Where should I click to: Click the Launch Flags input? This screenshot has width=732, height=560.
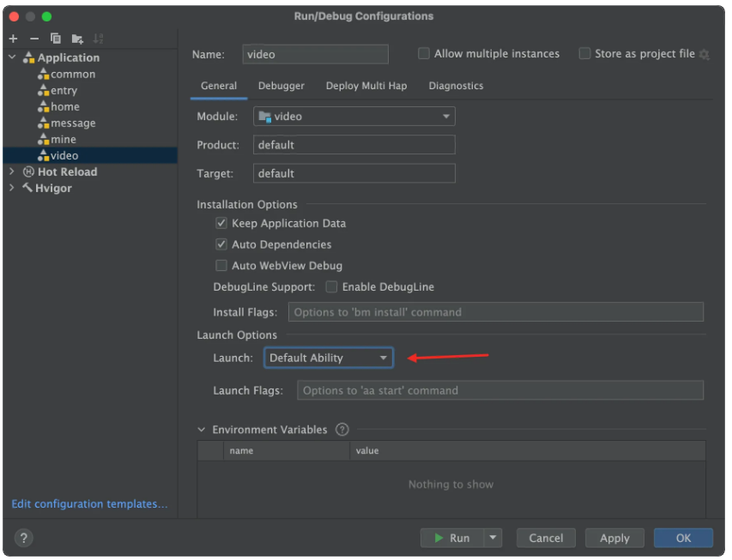pos(500,390)
